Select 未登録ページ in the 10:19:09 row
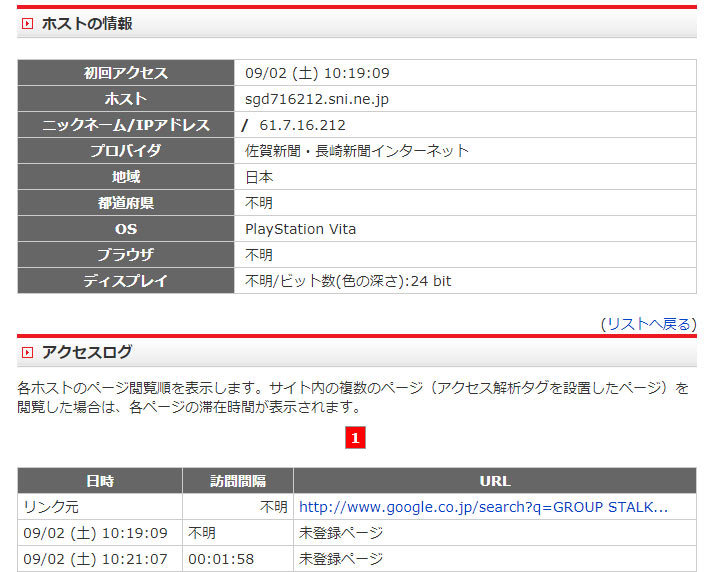The image size is (725, 572). (x=341, y=533)
